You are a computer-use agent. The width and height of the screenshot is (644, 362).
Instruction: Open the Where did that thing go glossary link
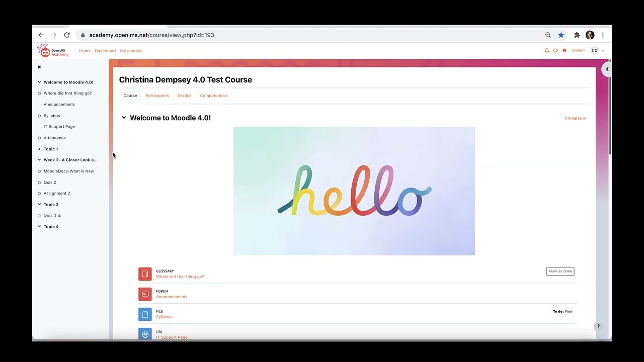180,277
